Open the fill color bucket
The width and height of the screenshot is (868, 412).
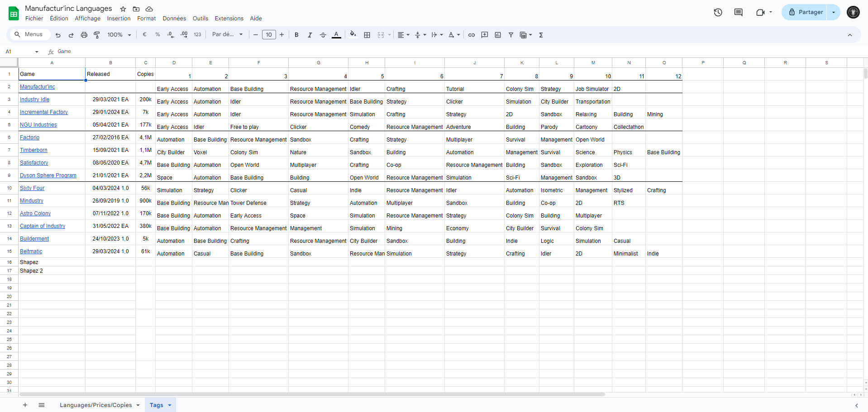coord(353,34)
